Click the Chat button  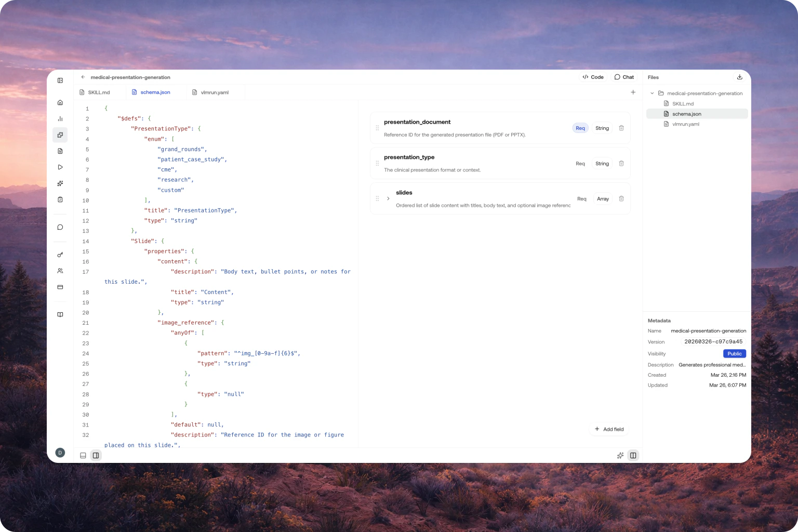click(624, 77)
